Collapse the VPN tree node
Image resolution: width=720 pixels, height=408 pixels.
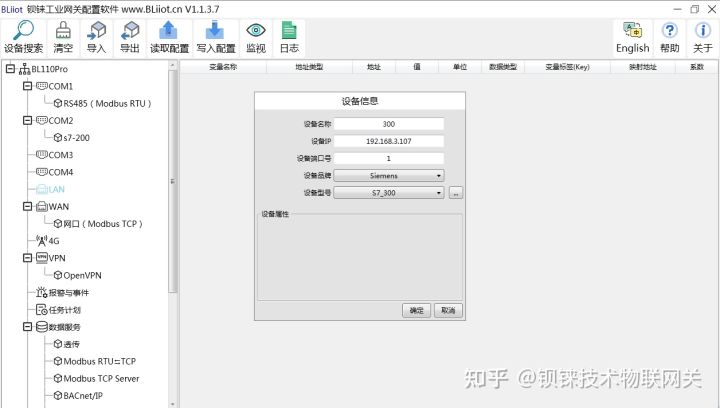(28, 258)
